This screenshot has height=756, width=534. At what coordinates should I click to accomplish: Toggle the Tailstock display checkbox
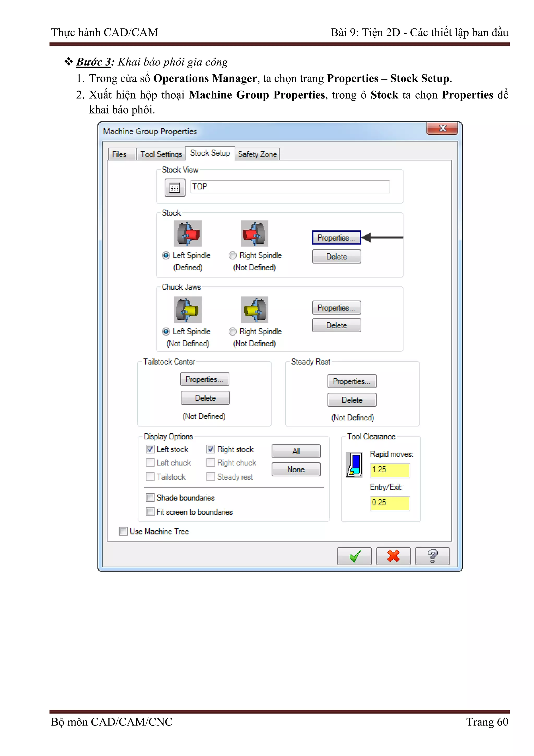point(150,477)
